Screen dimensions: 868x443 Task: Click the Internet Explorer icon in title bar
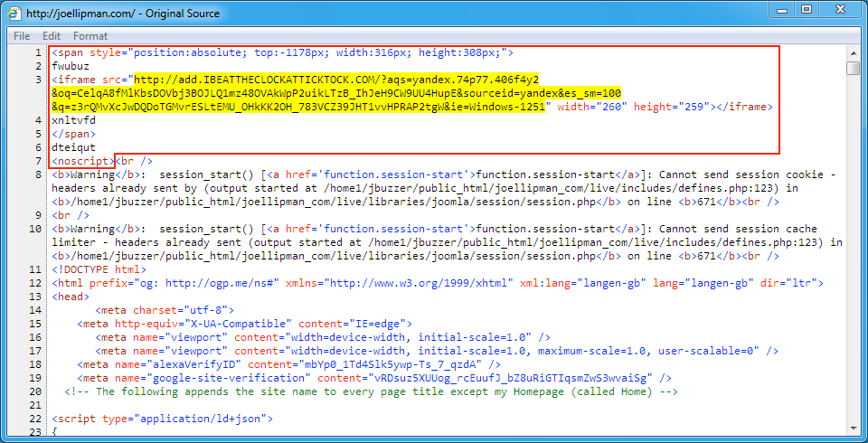(x=14, y=14)
